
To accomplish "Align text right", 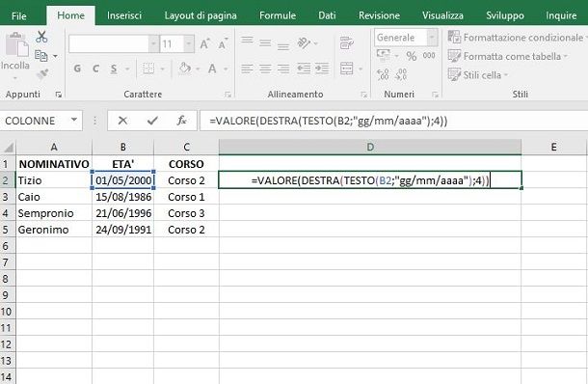I will 283,69.
